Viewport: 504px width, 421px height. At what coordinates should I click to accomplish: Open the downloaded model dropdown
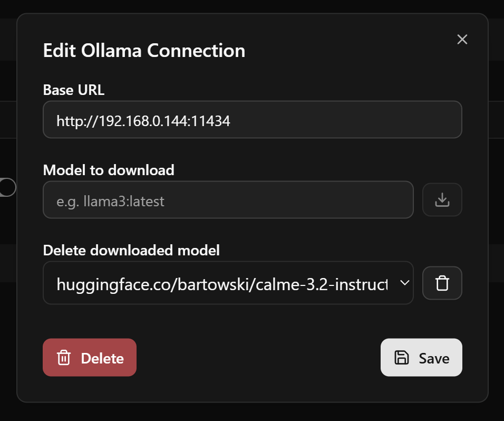228,283
